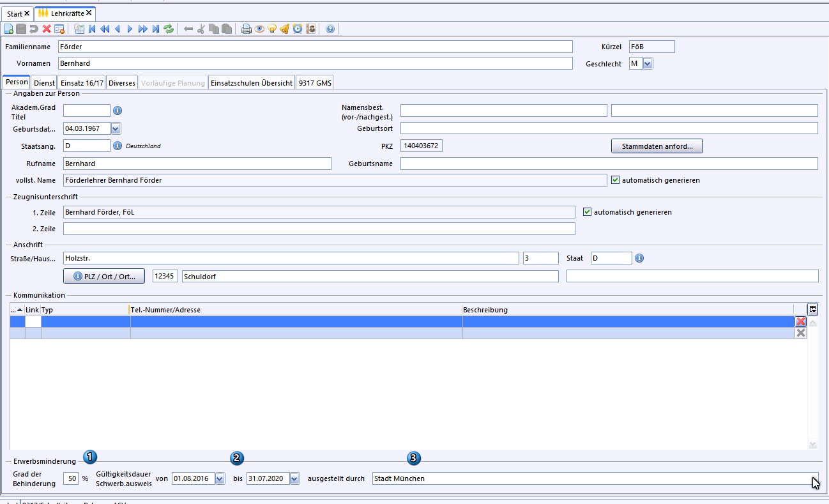Image resolution: width=829 pixels, height=504 pixels.
Task: Jump to the first record
Action: pos(92,29)
